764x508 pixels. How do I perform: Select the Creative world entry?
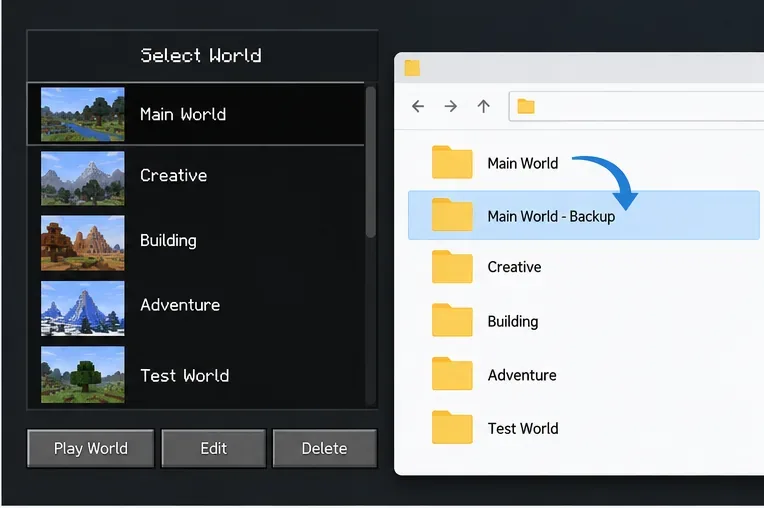[195, 178]
